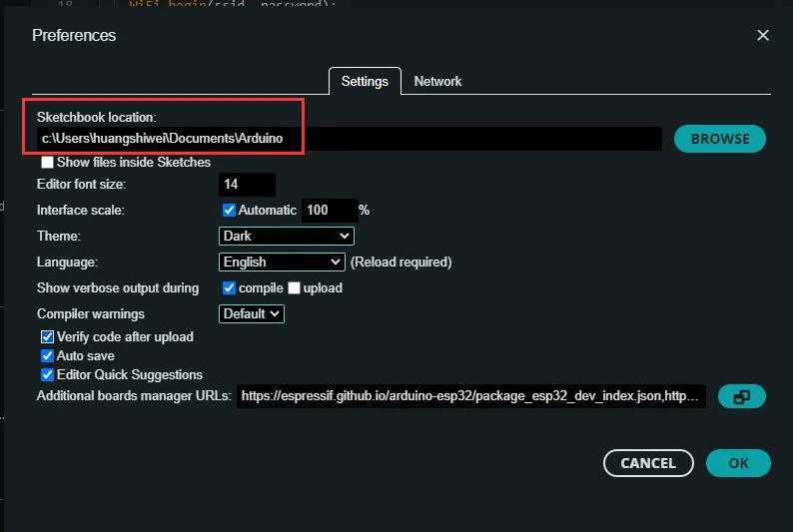This screenshot has height=532, width=793.
Task: Click the 'Interface scale:' label
Action: pyautogui.click(x=81, y=211)
